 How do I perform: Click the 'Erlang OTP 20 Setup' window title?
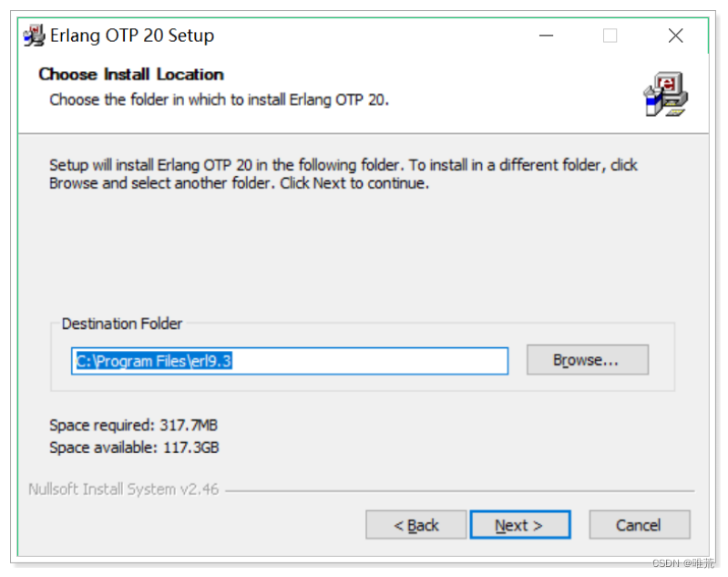(132, 36)
